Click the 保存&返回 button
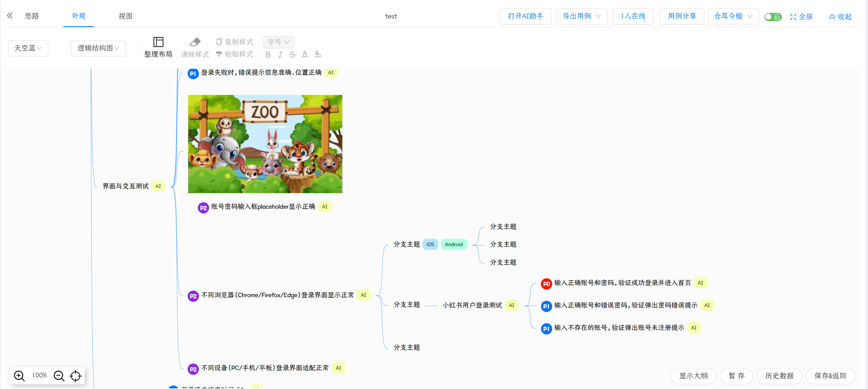This screenshot has width=868, height=389. pyautogui.click(x=830, y=376)
